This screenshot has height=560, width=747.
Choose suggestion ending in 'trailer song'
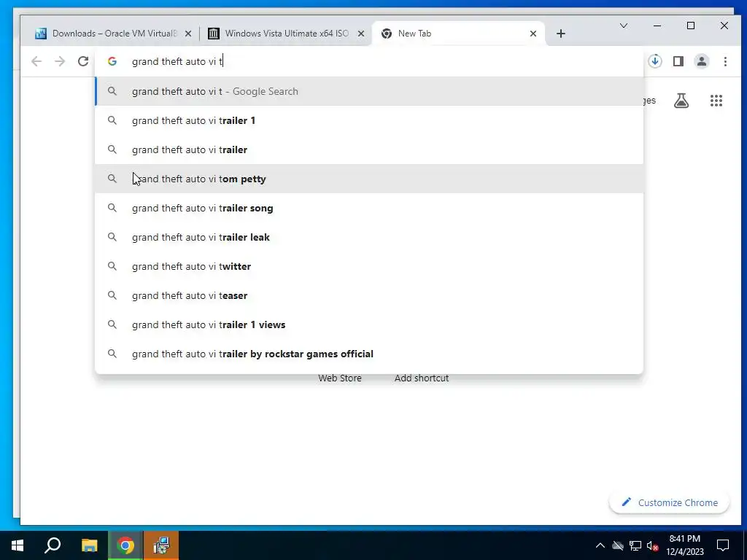coord(369,208)
